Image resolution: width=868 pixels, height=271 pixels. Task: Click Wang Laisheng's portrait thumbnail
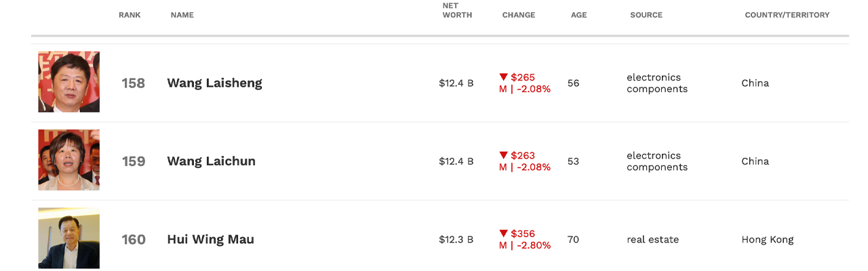[x=68, y=82]
